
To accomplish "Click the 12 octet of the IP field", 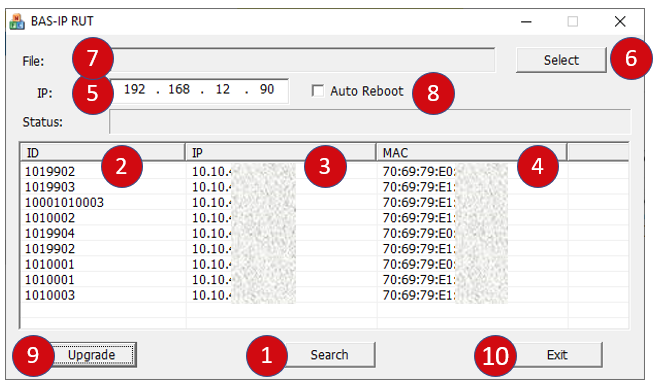I will point(223,89).
